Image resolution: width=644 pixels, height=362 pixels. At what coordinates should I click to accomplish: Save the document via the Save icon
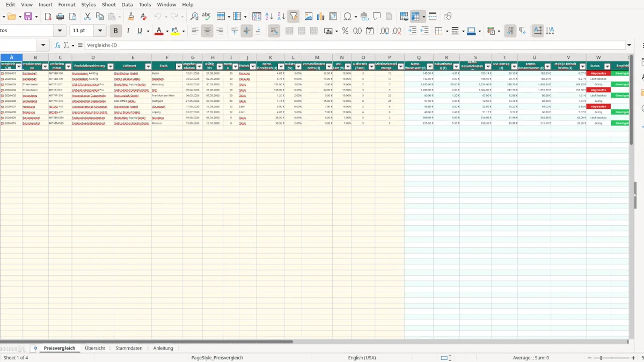[x=28, y=17]
